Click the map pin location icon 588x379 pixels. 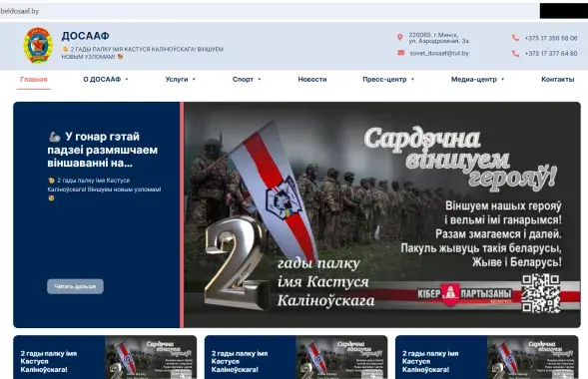399,37
